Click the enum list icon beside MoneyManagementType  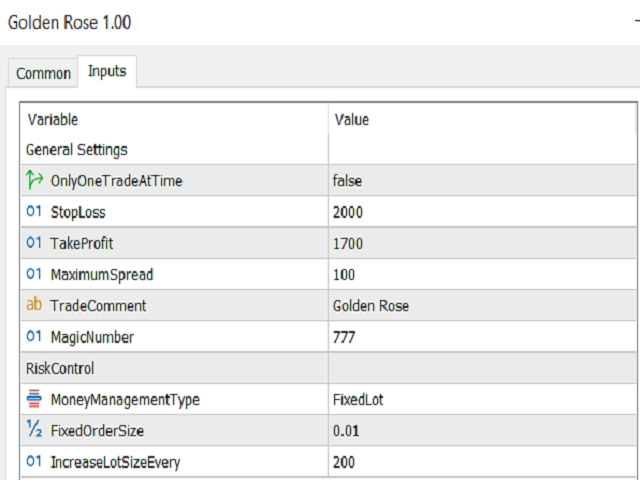pos(34,399)
